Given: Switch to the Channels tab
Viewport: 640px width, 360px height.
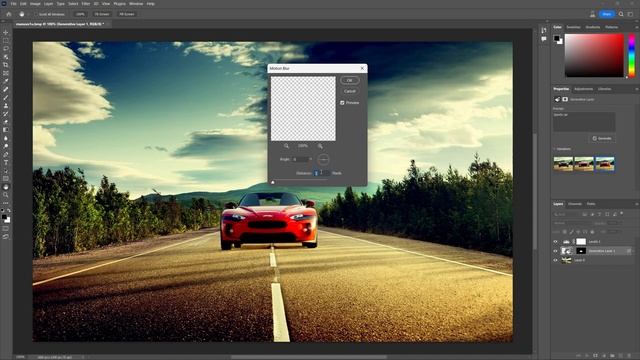Looking at the screenshot, I should (x=575, y=204).
